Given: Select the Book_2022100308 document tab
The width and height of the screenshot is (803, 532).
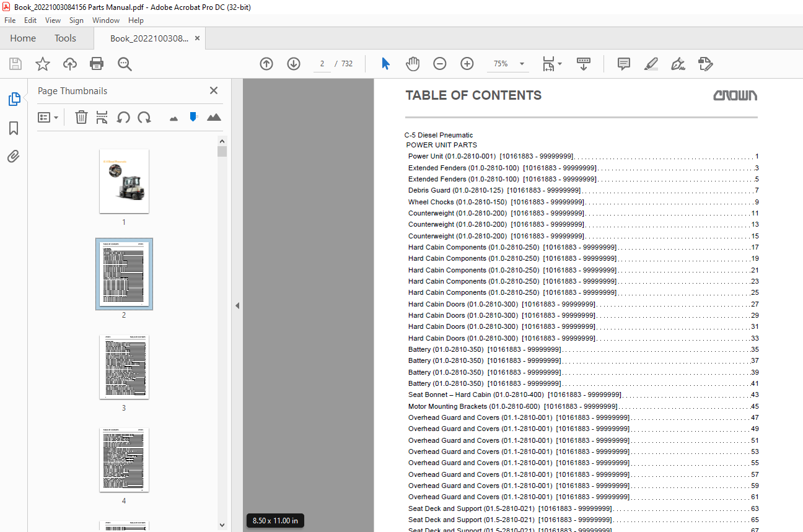Looking at the screenshot, I should [149, 38].
